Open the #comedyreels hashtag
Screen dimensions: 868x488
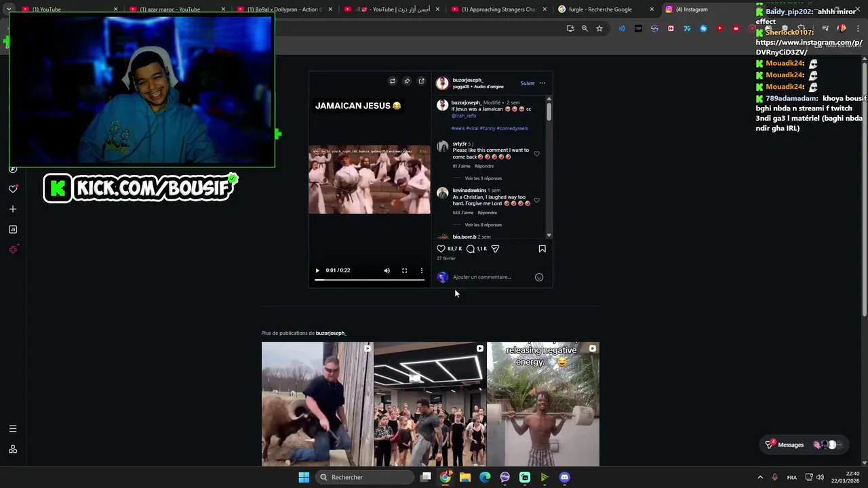[512, 128]
